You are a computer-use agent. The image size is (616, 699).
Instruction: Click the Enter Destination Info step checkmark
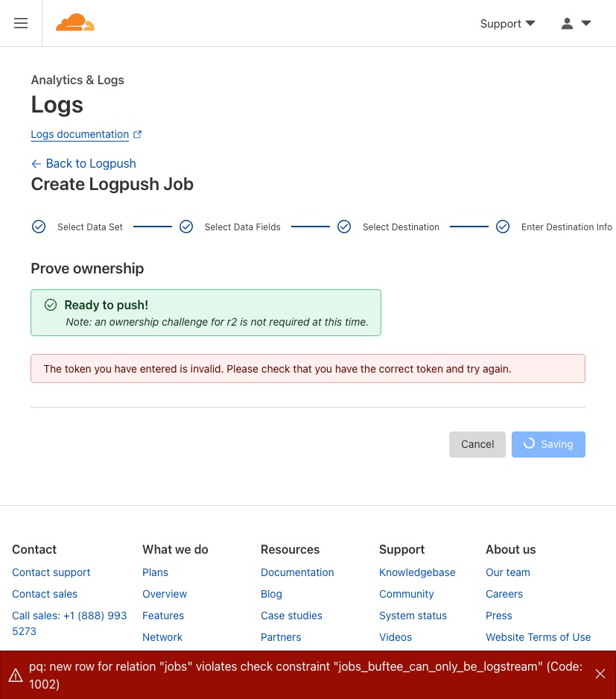[503, 227]
